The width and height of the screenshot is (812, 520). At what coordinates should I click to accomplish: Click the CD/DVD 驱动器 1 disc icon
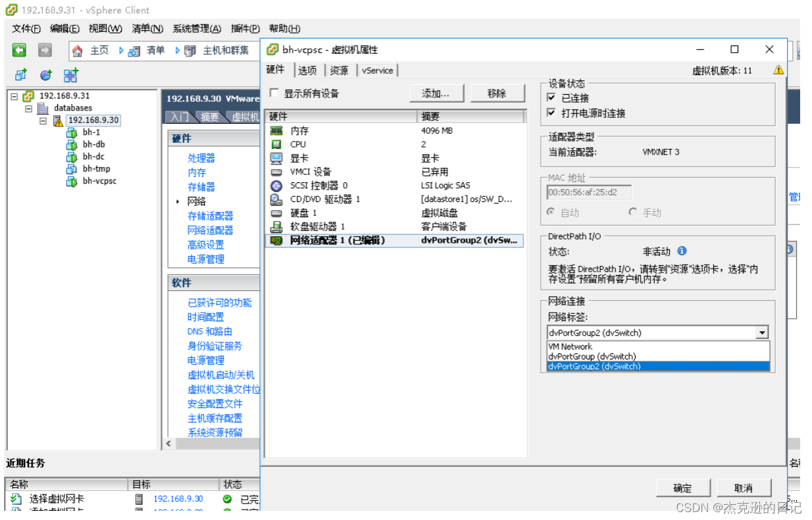click(277, 199)
